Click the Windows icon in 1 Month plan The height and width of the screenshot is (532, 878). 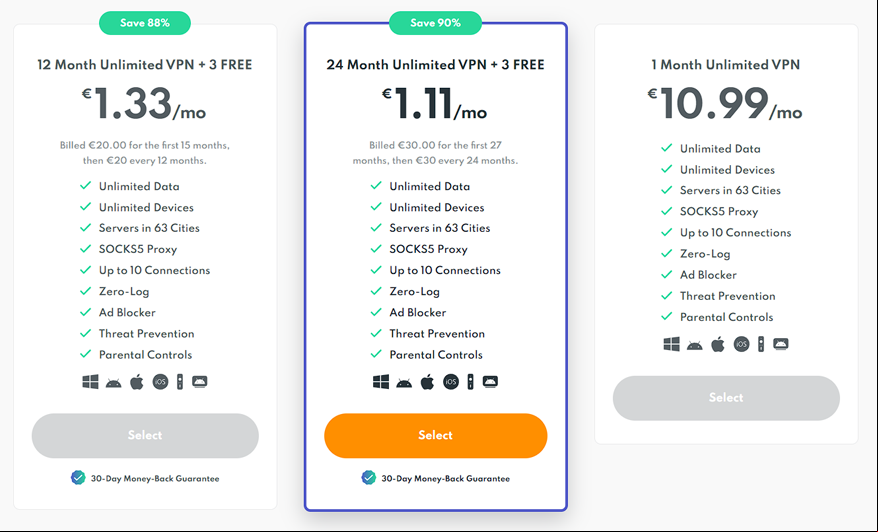[671, 344]
